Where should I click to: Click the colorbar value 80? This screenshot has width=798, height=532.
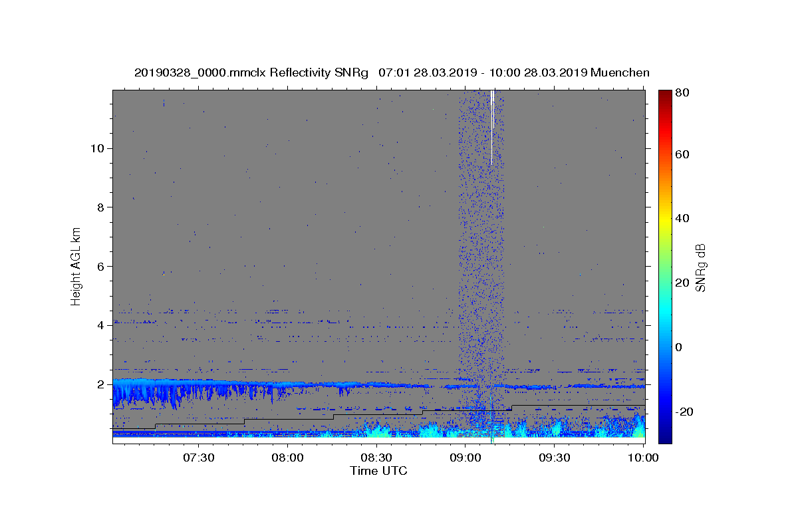click(x=682, y=92)
